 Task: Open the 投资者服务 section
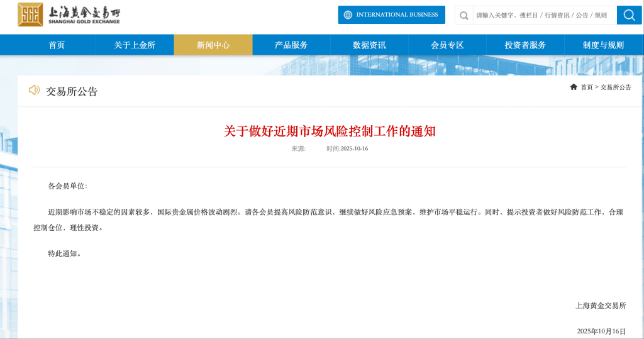click(x=525, y=45)
